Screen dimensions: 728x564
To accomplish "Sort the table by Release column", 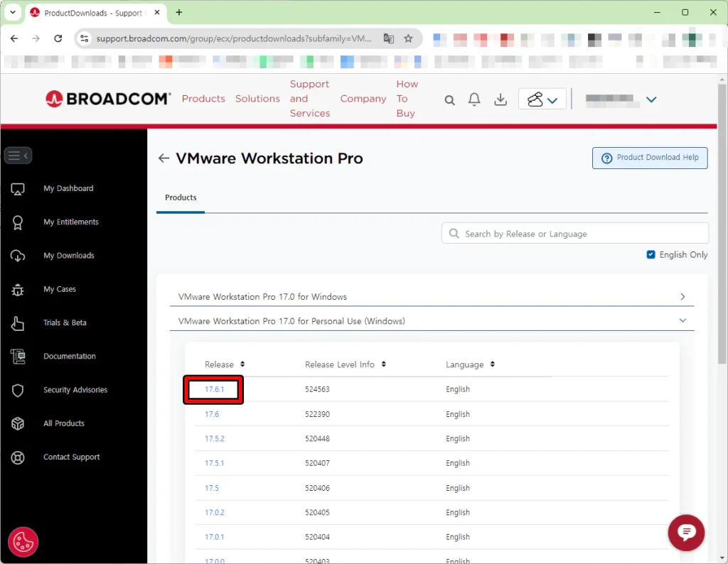I will click(x=242, y=364).
